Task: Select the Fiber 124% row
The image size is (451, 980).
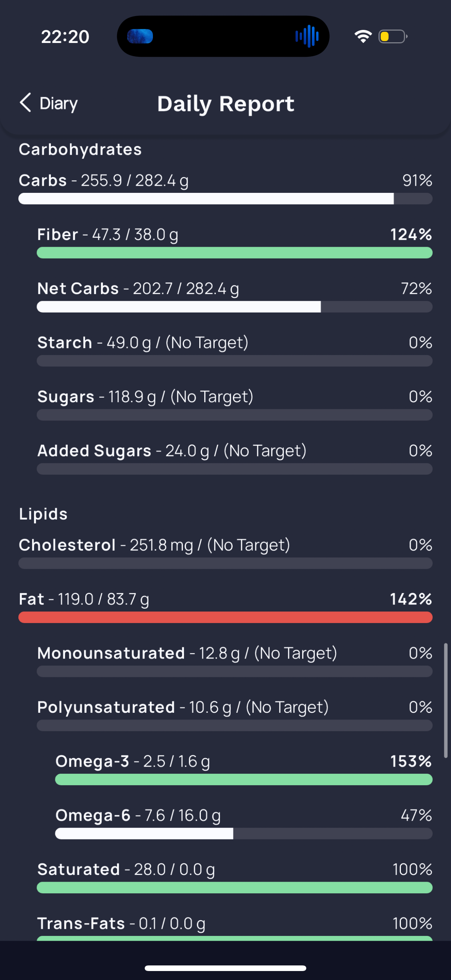Action: point(234,242)
